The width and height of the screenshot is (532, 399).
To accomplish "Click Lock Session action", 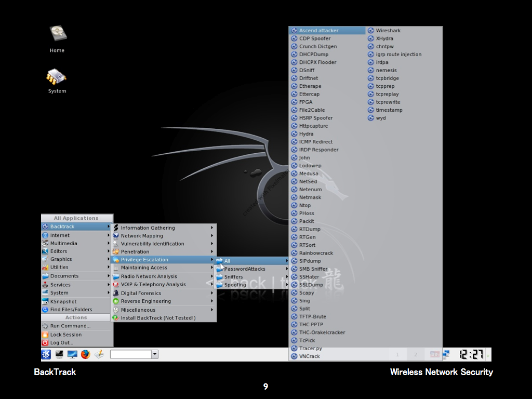I will click(66, 335).
